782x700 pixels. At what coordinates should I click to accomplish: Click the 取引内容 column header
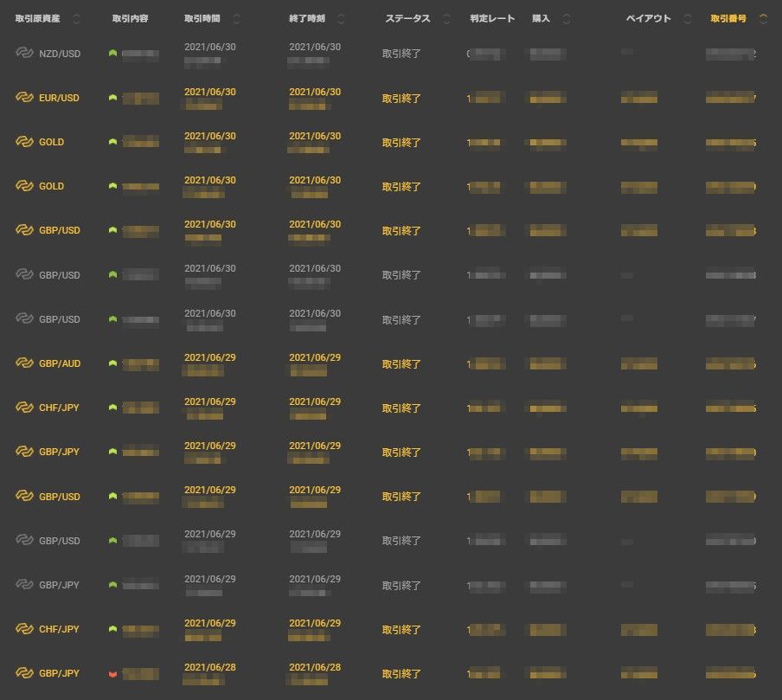click(x=130, y=19)
